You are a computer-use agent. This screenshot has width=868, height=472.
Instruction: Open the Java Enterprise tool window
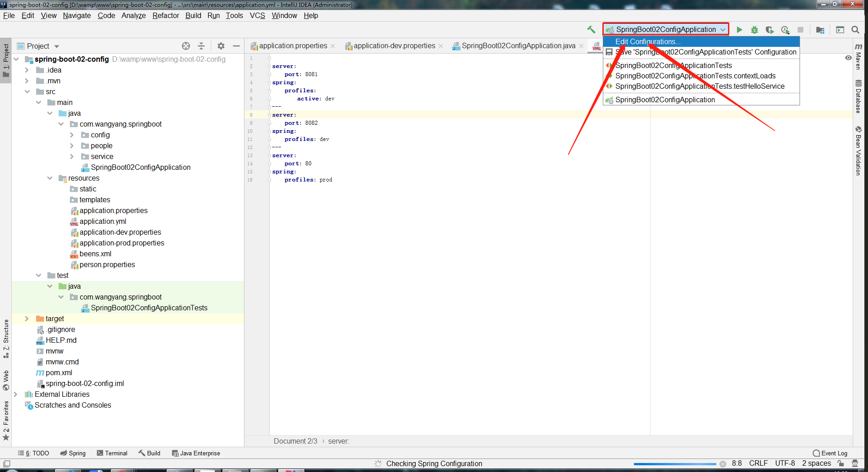[x=196, y=454]
